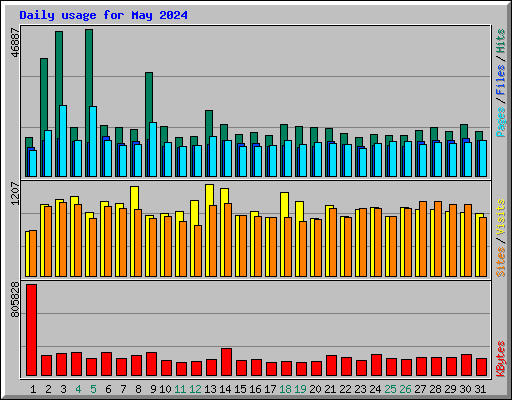Click day 10 on the x-axis
512x400 pixels.
pyautogui.click(x=165, y=389)
